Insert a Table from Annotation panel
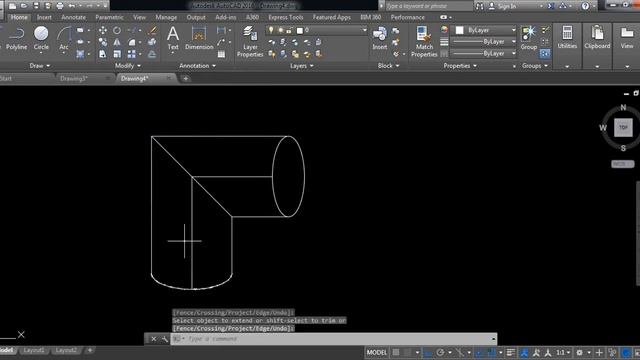Image resolution: width=640 pixels, height=360 pixels. point(221,54)
